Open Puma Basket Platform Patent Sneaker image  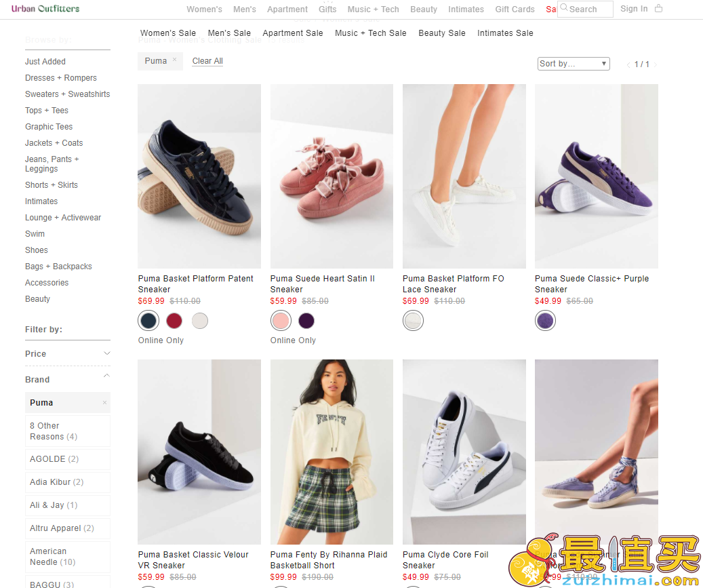(199, 176)
